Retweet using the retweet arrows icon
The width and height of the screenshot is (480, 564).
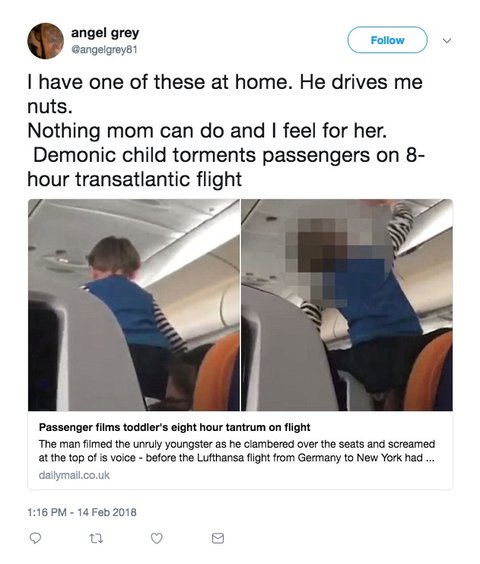coord(96,538)
